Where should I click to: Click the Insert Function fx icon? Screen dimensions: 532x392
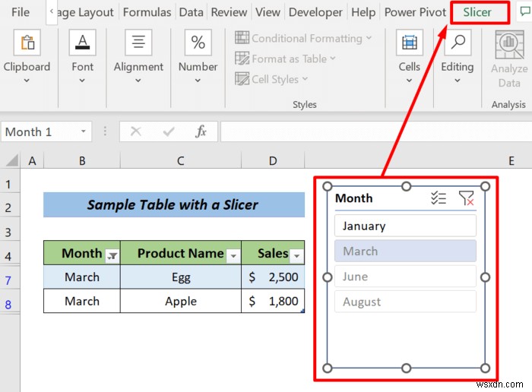tap(201, 131)
